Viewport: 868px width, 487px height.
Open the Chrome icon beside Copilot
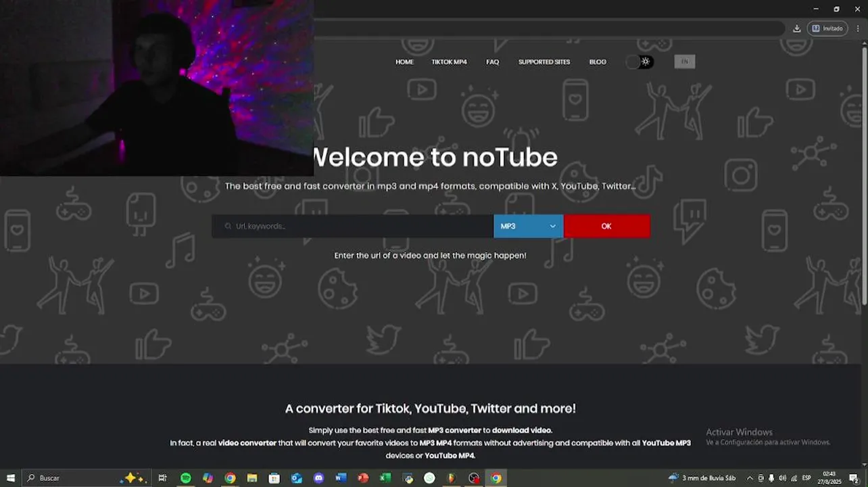(230, 478)
